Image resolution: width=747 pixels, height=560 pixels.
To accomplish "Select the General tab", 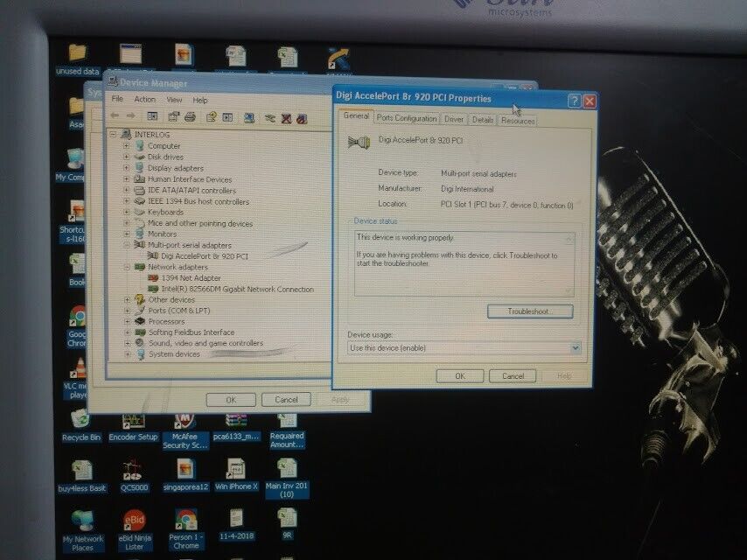I will pyautogui.click(x=356, y=115).
